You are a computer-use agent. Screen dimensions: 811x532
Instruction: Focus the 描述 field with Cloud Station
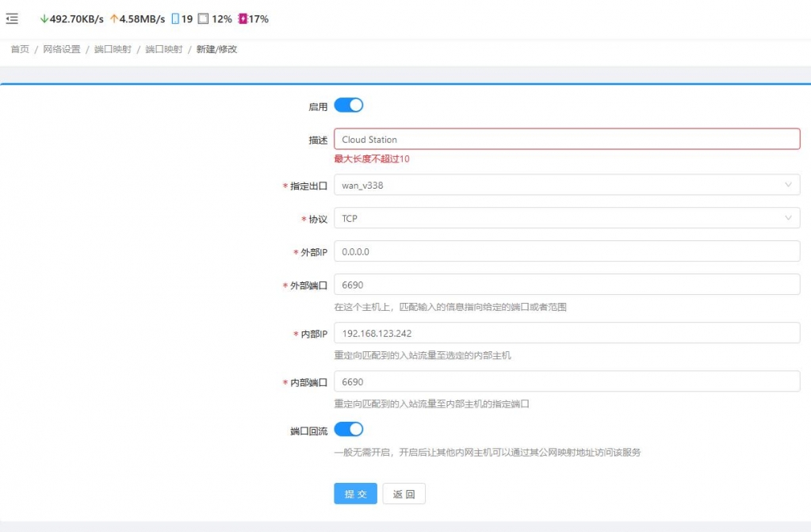pyautogui.click(x=566, y=140)
